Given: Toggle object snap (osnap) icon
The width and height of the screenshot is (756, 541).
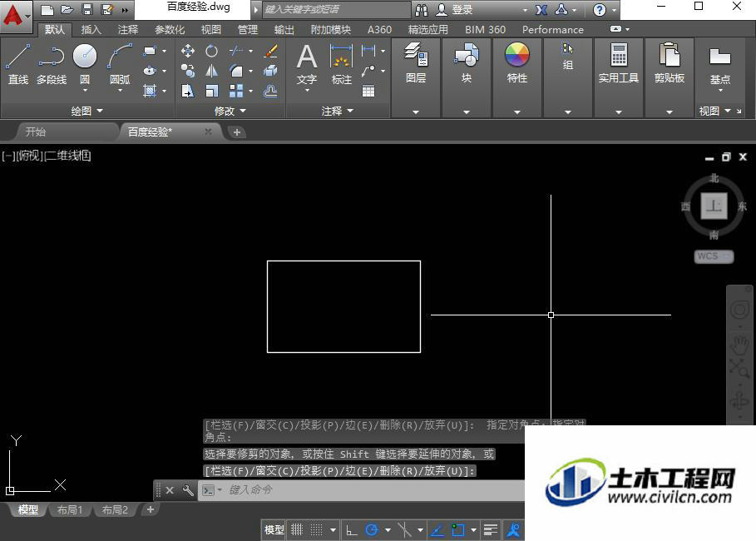Looking at the screenshot, I should click(458, 530).
